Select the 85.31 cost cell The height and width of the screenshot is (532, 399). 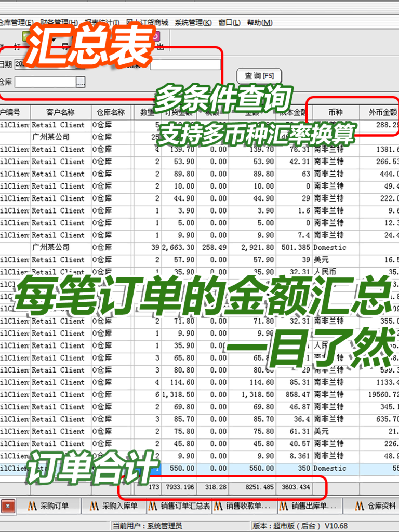click(295, 383)
